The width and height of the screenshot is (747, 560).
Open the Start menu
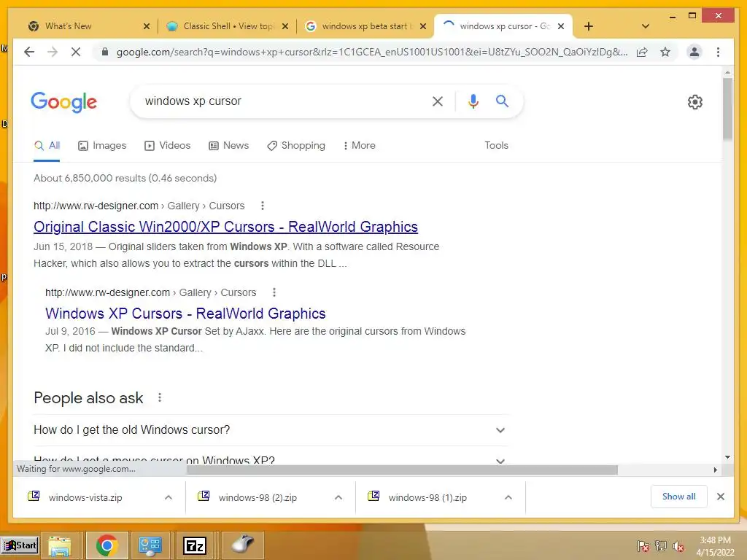coord(20,545)
